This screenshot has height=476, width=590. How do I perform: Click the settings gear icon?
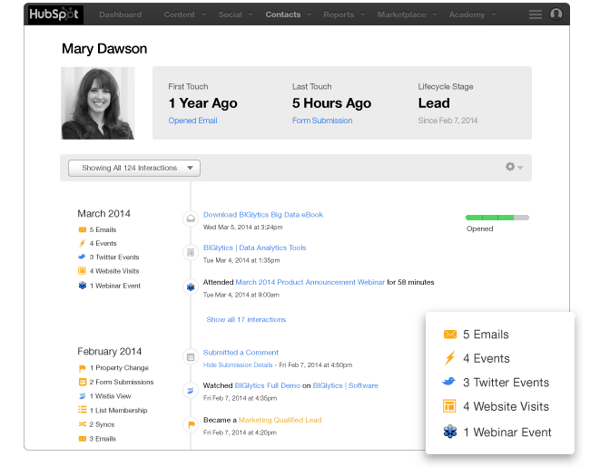(510, 166)
